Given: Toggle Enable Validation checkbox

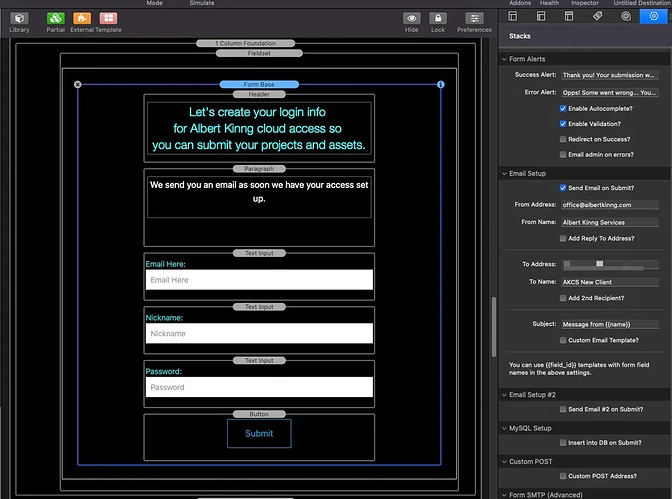Looking at the screenshot, I should point(563,124).
